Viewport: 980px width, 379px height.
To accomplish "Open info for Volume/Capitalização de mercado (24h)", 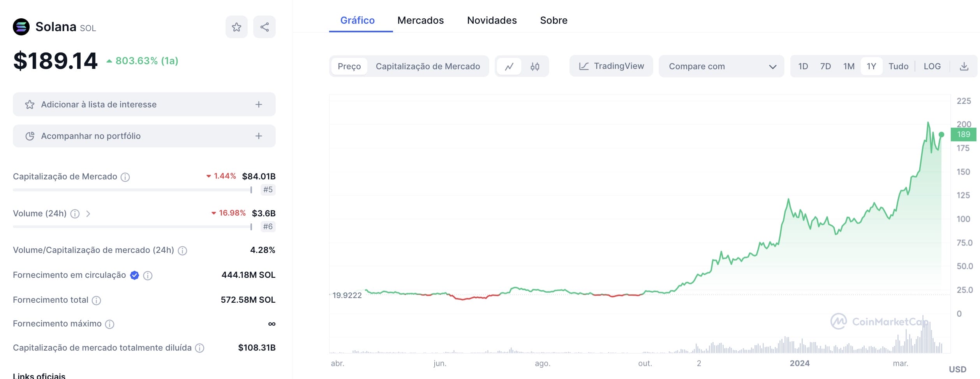I will [182, 251].
